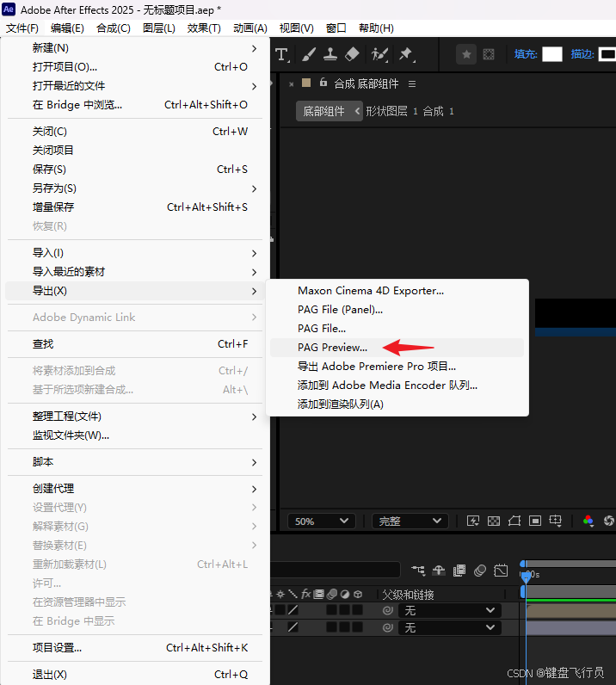
Task: Expand the 脚本 submenu
Action: [135, 462]
